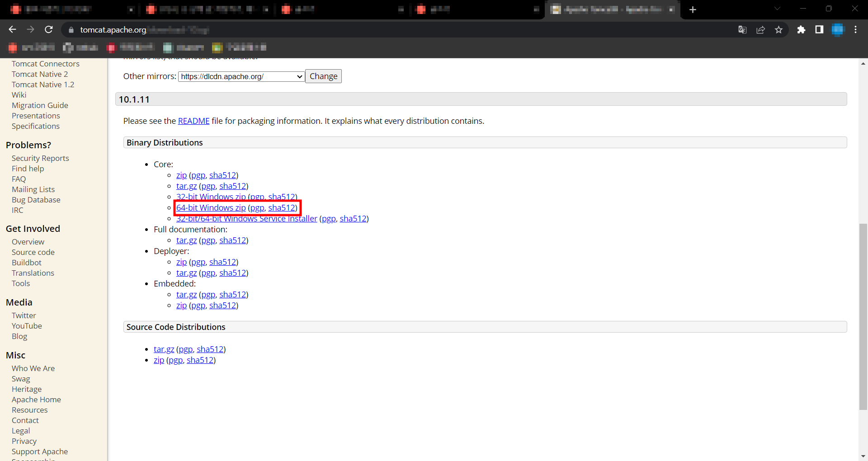The width and height of the screenshot is (868, 461).
Task: Open a new browser tab
Action: click(x=693, y=9)
